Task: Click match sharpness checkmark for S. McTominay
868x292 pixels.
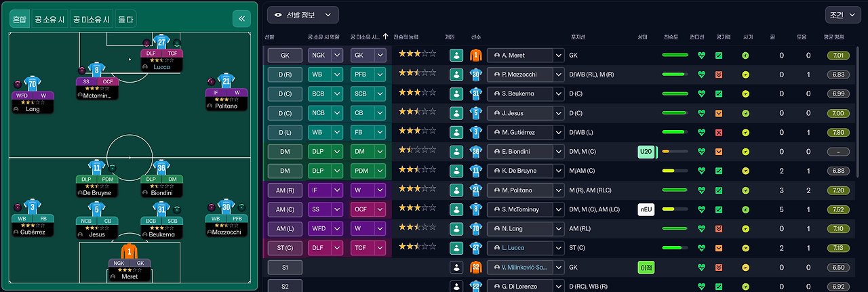Action: [719, 210]
